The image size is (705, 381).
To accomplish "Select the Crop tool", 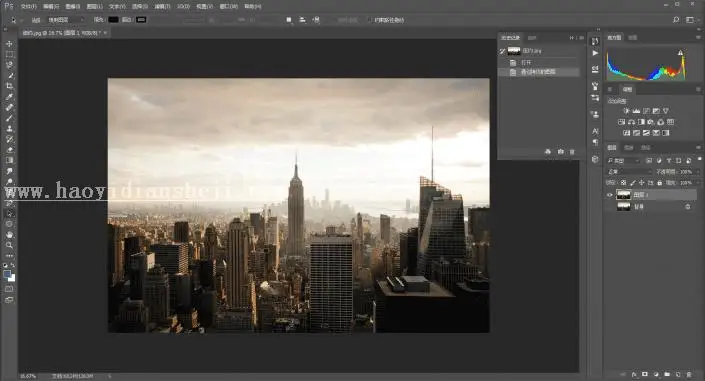I will 9,86.
